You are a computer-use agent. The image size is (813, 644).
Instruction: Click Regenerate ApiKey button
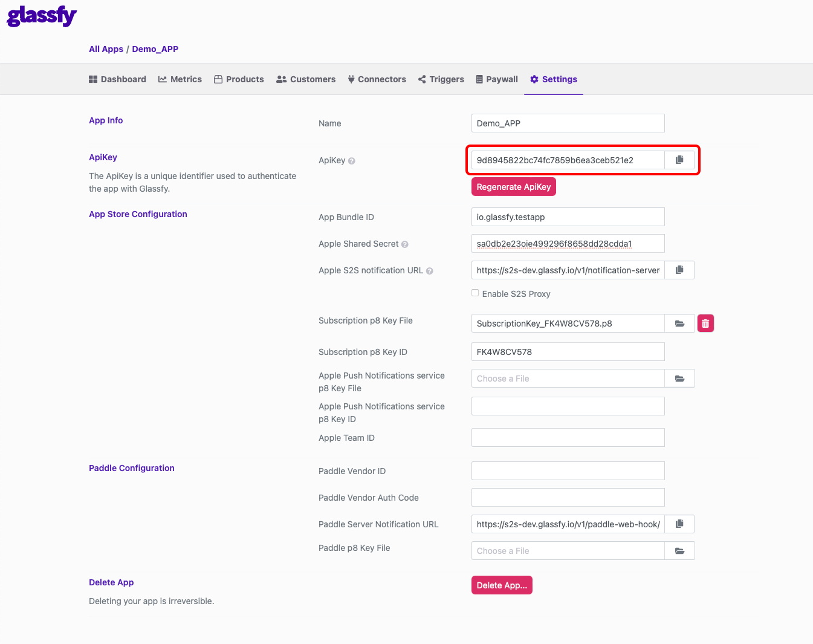tap(514, 187)
